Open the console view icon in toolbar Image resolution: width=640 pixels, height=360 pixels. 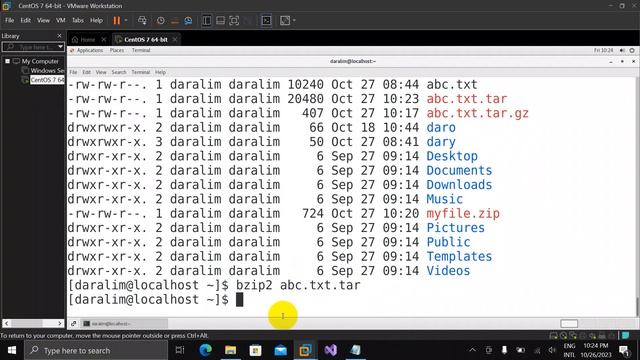tap(266, 20)
